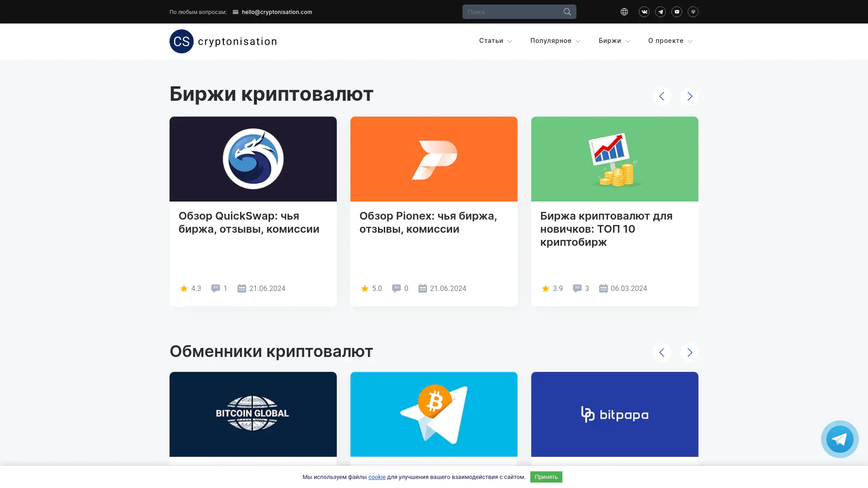Click the hello@cryptonisation.com email link
This screenshot has width=868, height=488.
click(276, 12)
